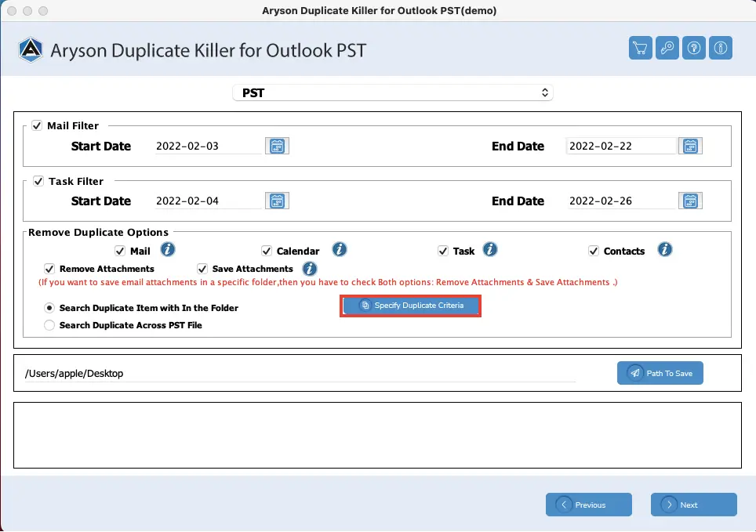Show info for the Mail option
Image resolution: width=756 pixels, height=532 pixels.
[x=167, y=250]
